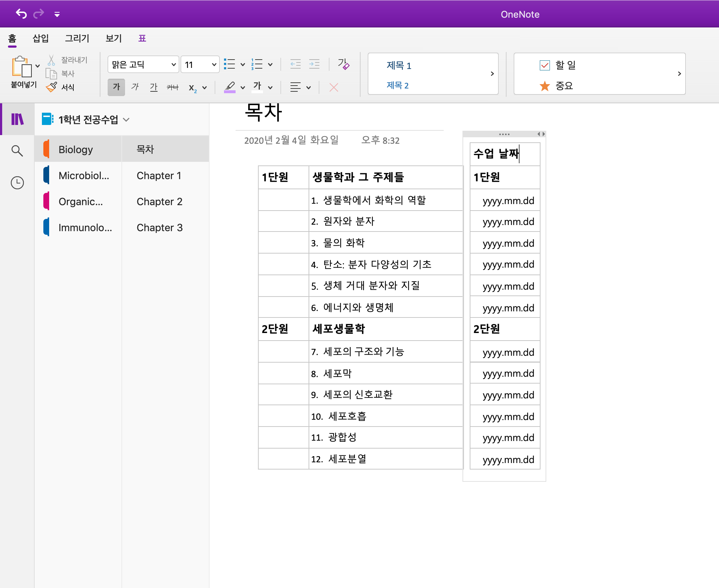Toggle underline formatting button
The height and width of the screenshot is (588, 719).
pos(154,87)
